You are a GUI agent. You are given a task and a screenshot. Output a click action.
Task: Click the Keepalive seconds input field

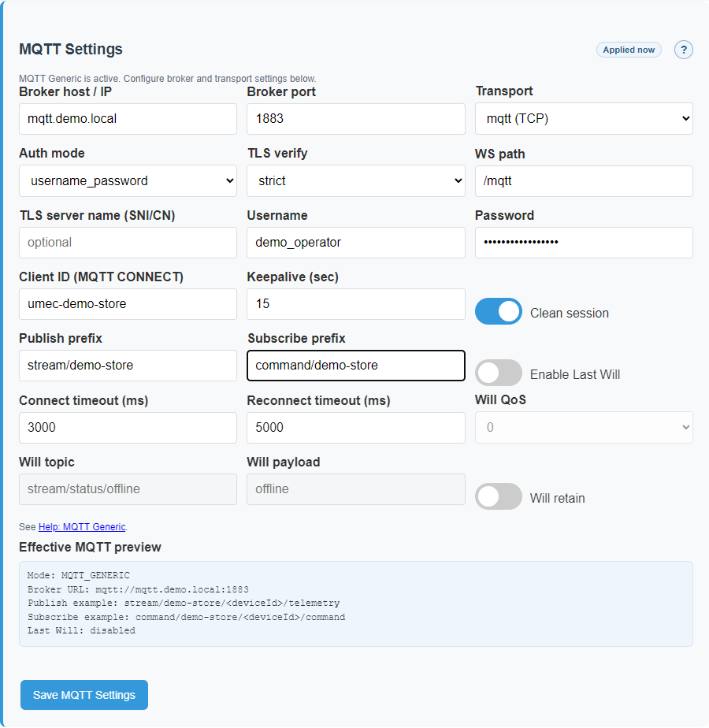pyautogui.click(x=355, y=304)
